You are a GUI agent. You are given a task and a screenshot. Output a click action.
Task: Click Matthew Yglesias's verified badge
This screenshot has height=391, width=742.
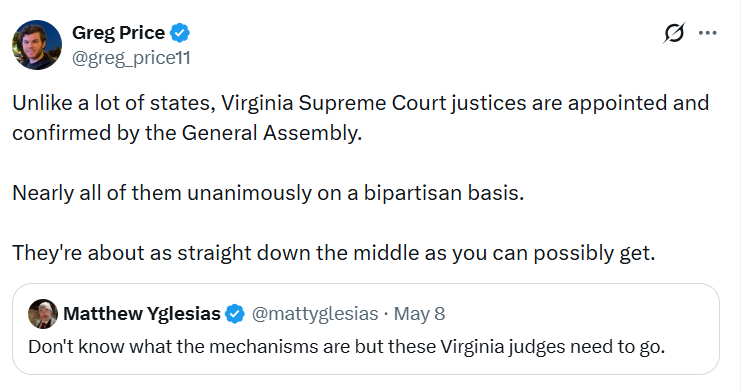[235, 313]
